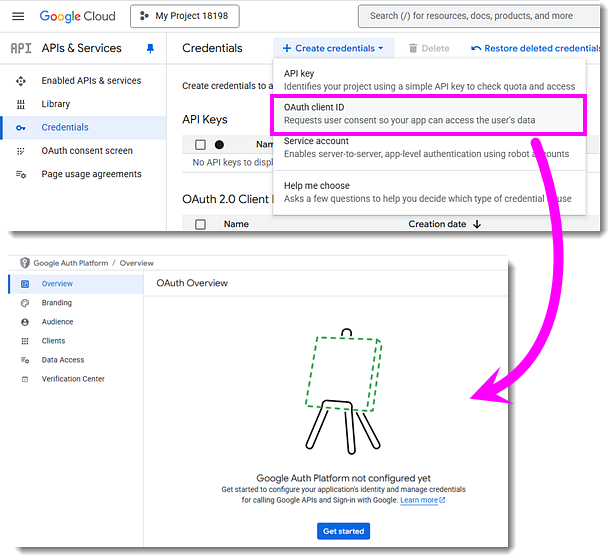Open the My Project 18198 project selector

185,16
